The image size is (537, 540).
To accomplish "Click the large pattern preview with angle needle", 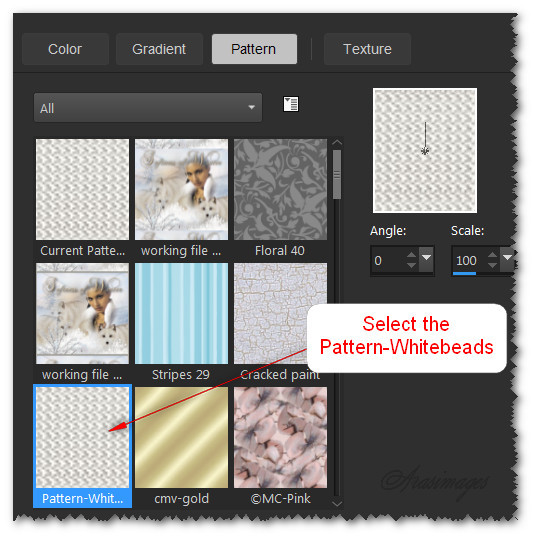I will tap(425, 150).
